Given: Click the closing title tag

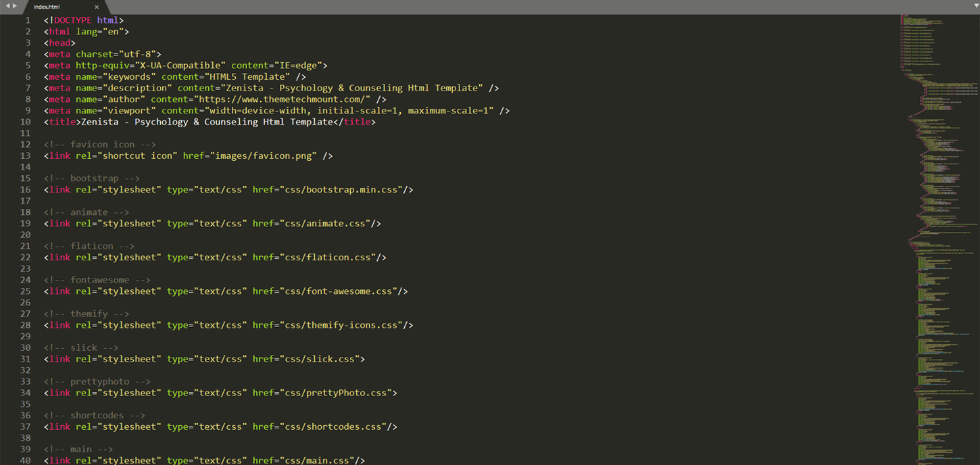Looking at the screenshot, I should [355, 122].
